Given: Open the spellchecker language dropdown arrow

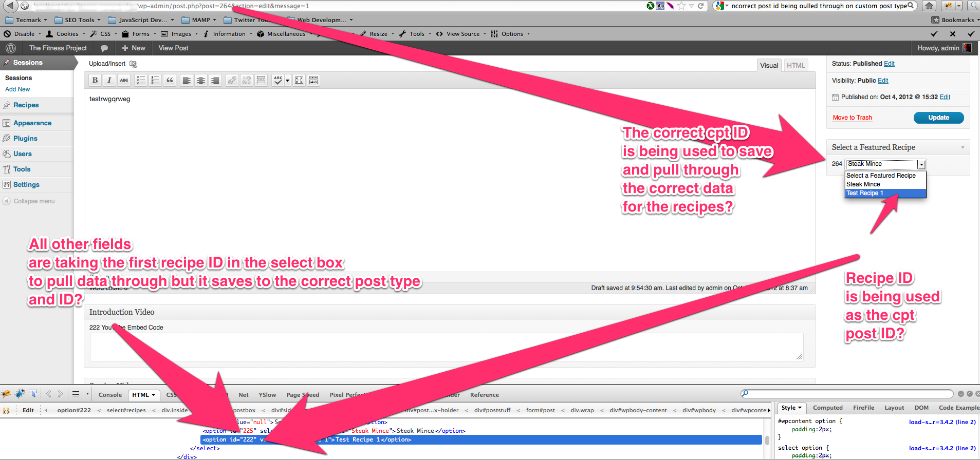Looking at the screenshot, I should coord(288,80).
